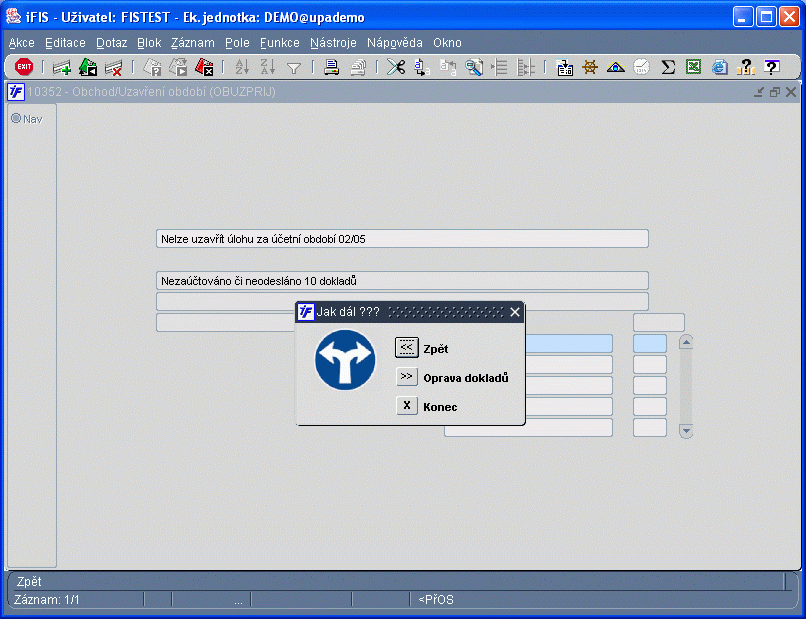Image resolution: width=806 pixels, height=619 pixels.
Task: Open the Záznam menu
Action: pos(193,43)
